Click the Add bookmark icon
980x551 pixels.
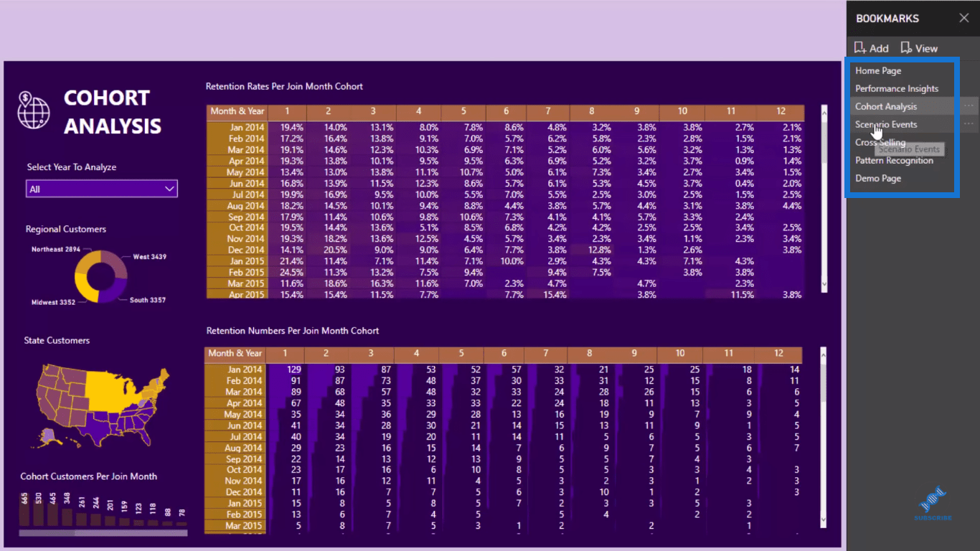click(860, 48)
